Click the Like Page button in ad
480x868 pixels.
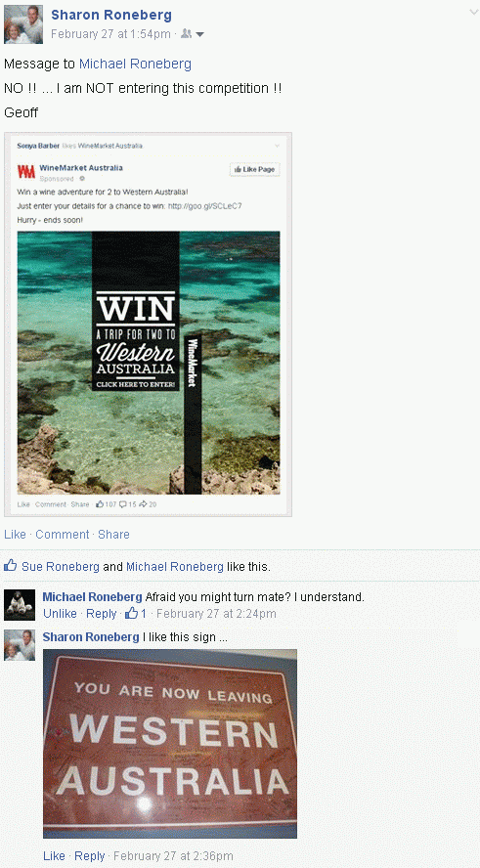pyautogui.click(x=255, y=169)
